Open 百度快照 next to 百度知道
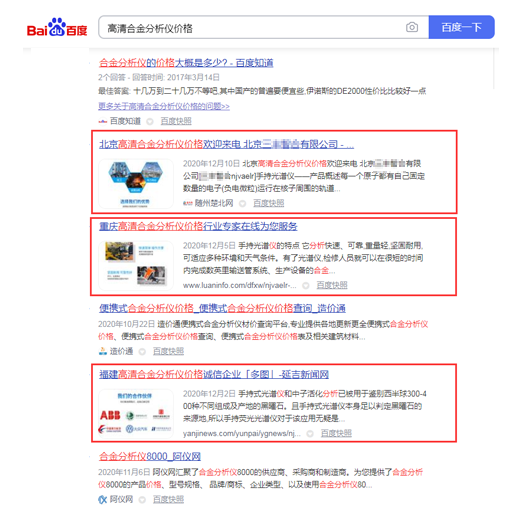Image resolution: width=506 pixels, height=517 pixels. [176, 121]
